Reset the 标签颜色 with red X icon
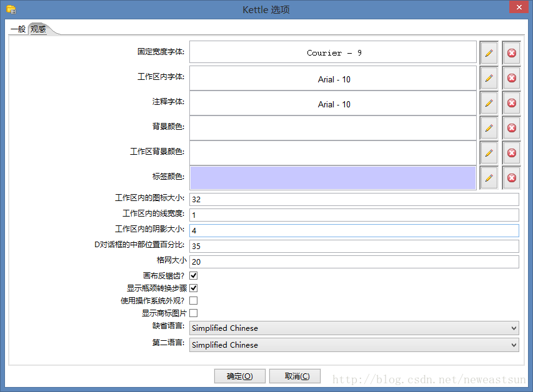Screen dimensions: 533x392 click(x=512, y=178)
